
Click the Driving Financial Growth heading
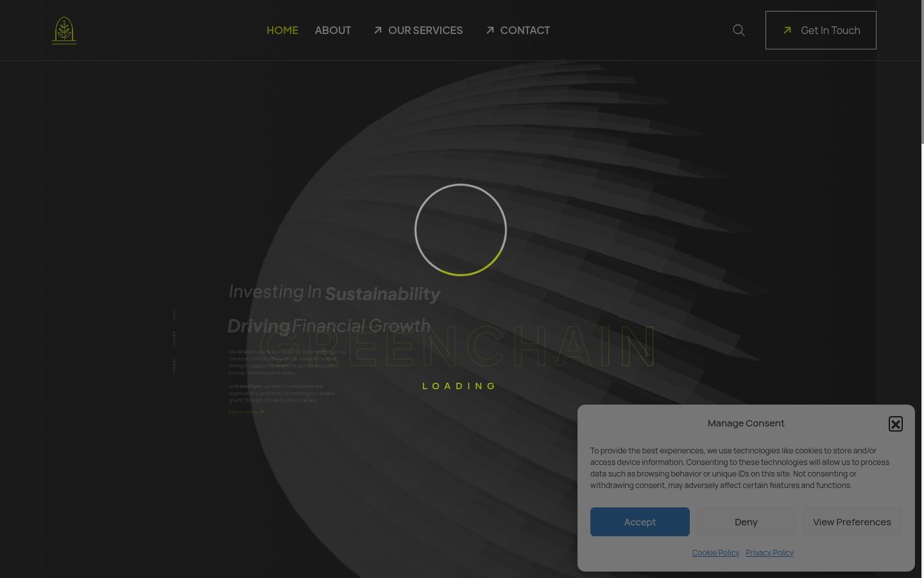(329, 326)
